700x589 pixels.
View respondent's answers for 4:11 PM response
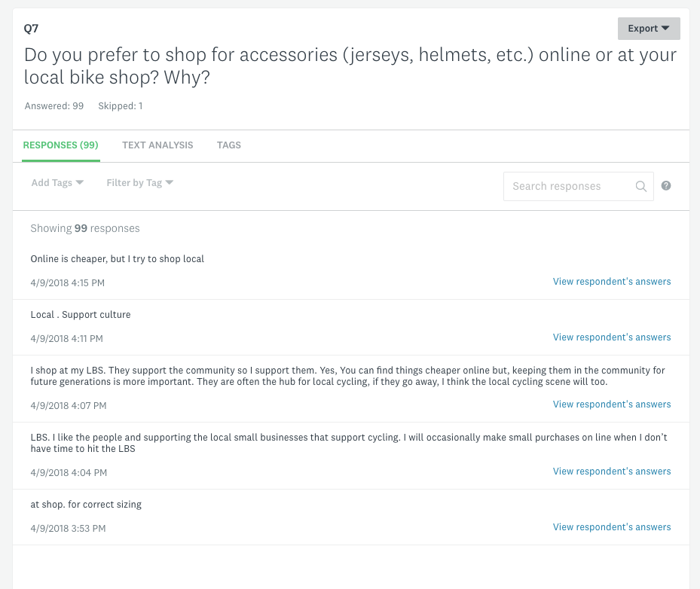point(611,337)
